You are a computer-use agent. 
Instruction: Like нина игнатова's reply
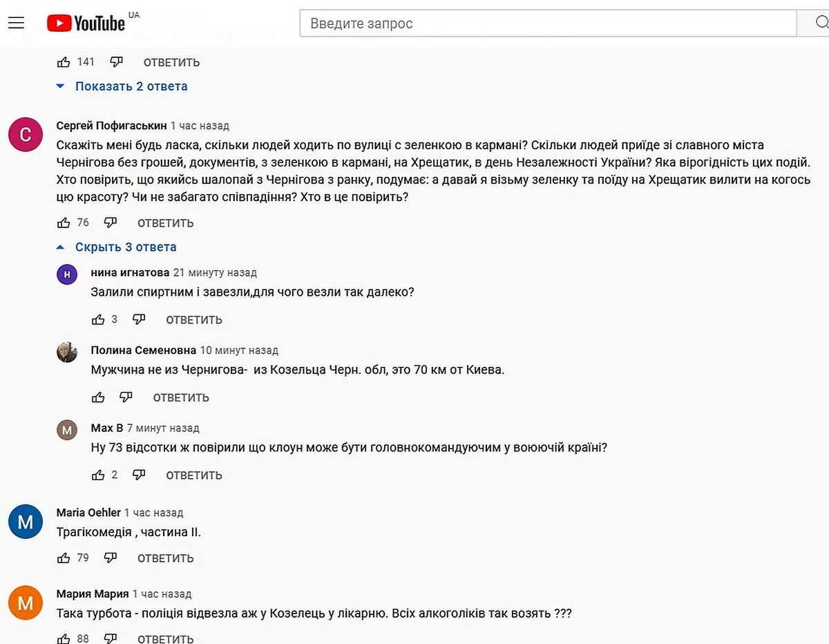click(98, 320)
